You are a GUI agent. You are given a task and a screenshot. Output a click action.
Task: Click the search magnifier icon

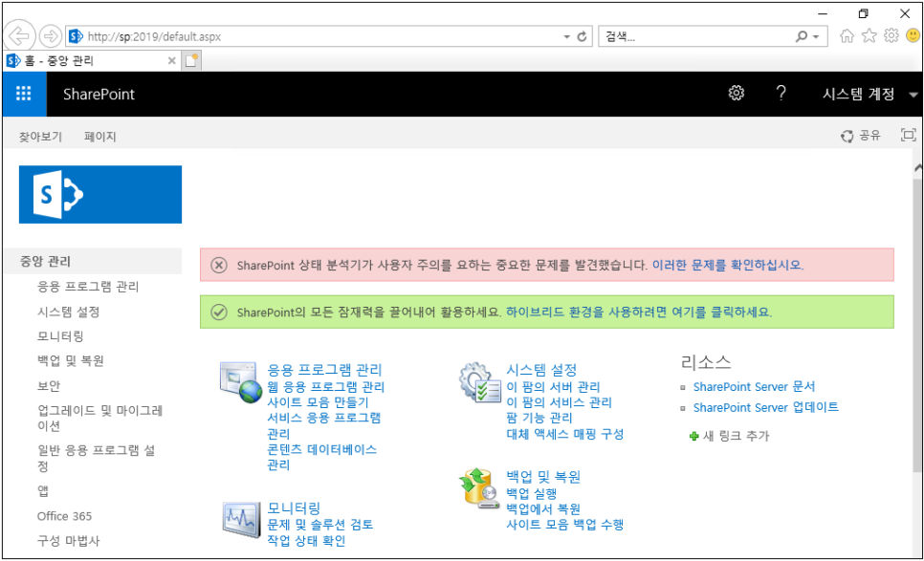point(801,36)
